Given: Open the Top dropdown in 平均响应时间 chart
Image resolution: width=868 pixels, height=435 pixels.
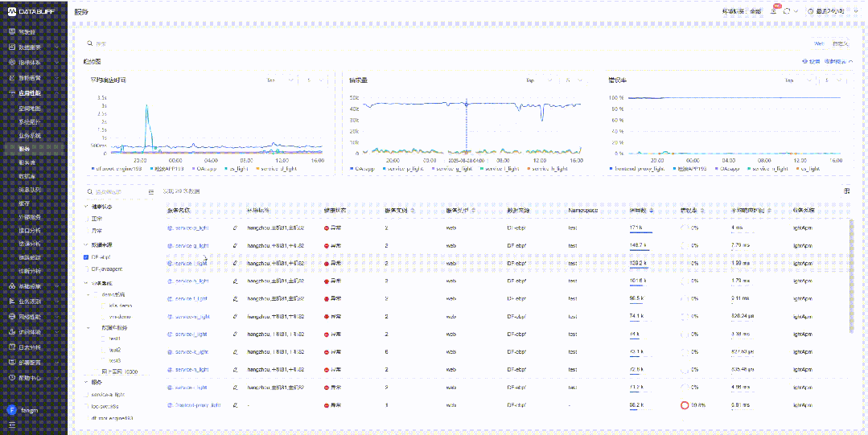Looking at the screenshot, I should point(276,80).
